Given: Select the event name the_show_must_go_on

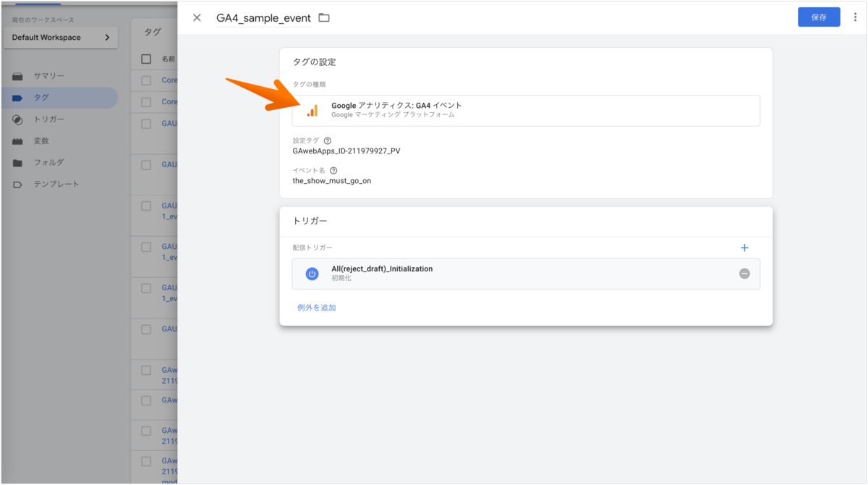Looking at the screenshot, I should [331, 181].
